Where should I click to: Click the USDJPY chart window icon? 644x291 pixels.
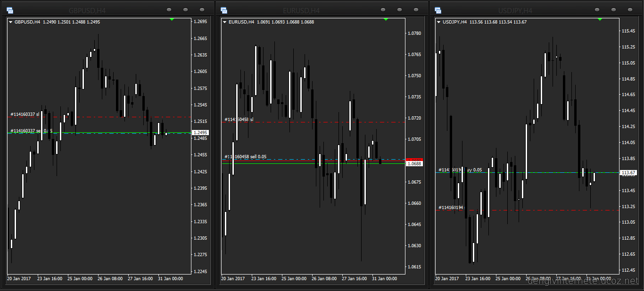click(x=438, y=10)
